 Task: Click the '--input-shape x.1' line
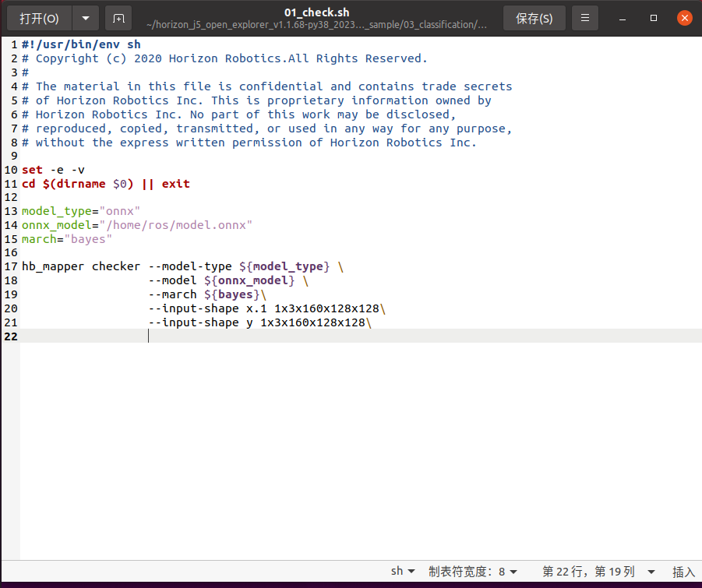[x=266, y=308]
